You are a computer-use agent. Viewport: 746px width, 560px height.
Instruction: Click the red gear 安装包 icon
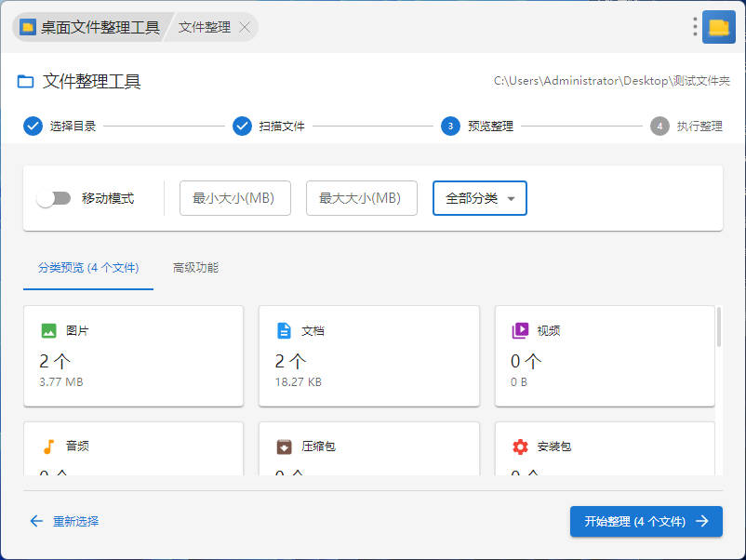pos(520,447)
